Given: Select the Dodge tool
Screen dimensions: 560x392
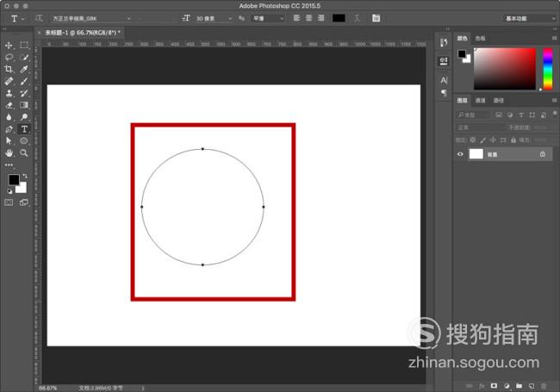Looking at the screenshot, I should point(24,117).
